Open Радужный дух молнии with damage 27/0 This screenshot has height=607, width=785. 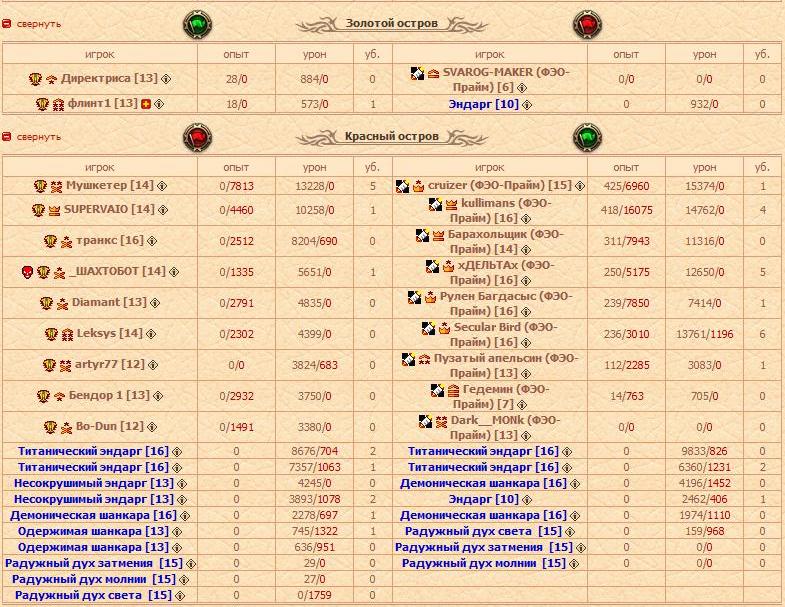(x=94, y=579)
